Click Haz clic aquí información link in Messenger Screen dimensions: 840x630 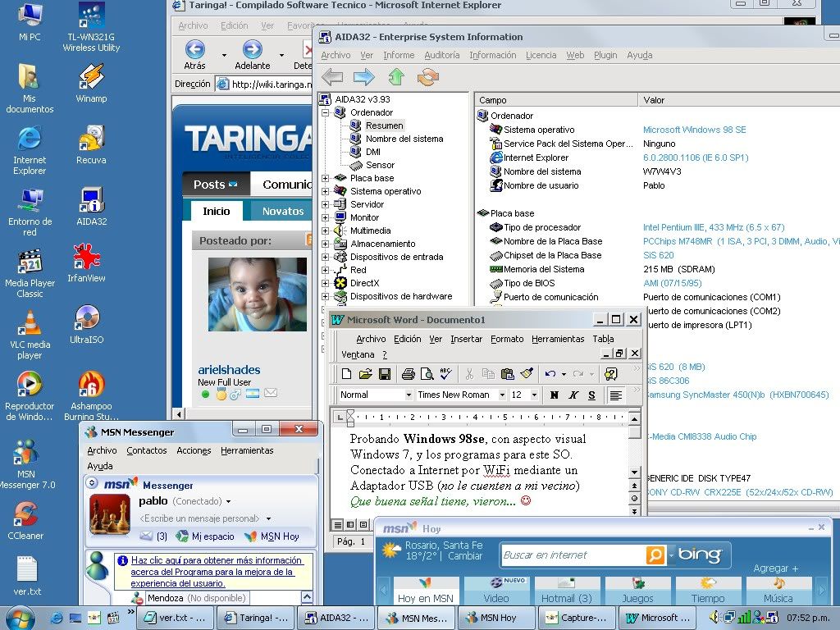pos(217,572)
